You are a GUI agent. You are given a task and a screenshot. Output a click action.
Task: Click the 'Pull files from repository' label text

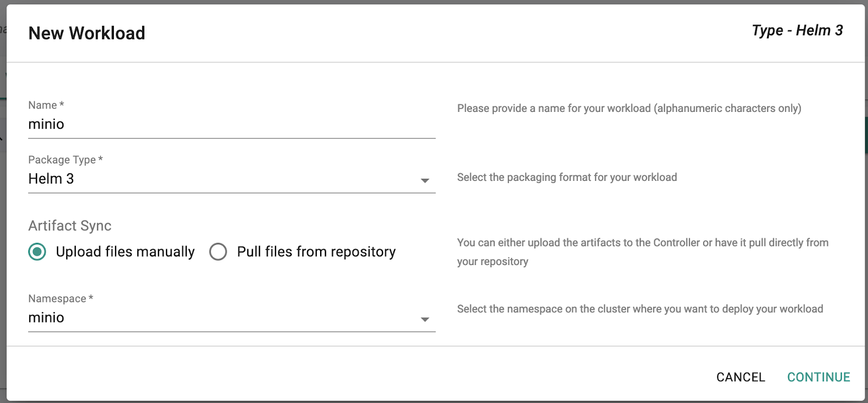click(316, 252)
